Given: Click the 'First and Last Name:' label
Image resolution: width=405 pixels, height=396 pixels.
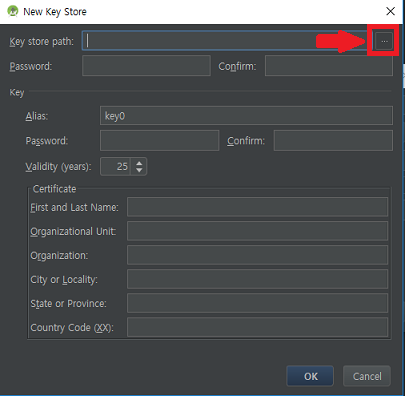Looking at the screenshot, I should [74, 207].
